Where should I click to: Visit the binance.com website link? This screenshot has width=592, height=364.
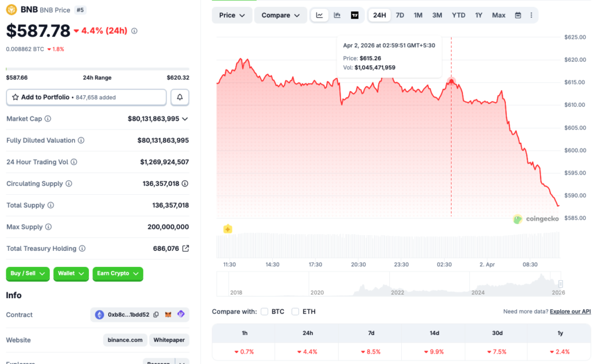[x=124, y=340]
